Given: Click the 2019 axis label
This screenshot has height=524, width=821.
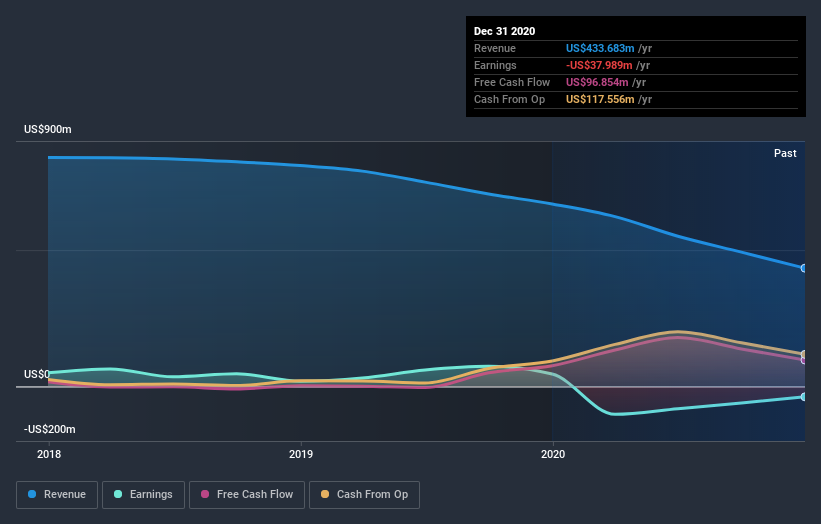Looking at the screenshot, I should click(x=301, y=454).
